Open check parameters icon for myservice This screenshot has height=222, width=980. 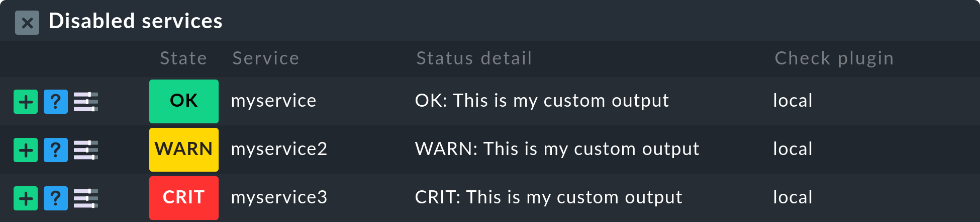pyautogui.click(x=86, y=102)
